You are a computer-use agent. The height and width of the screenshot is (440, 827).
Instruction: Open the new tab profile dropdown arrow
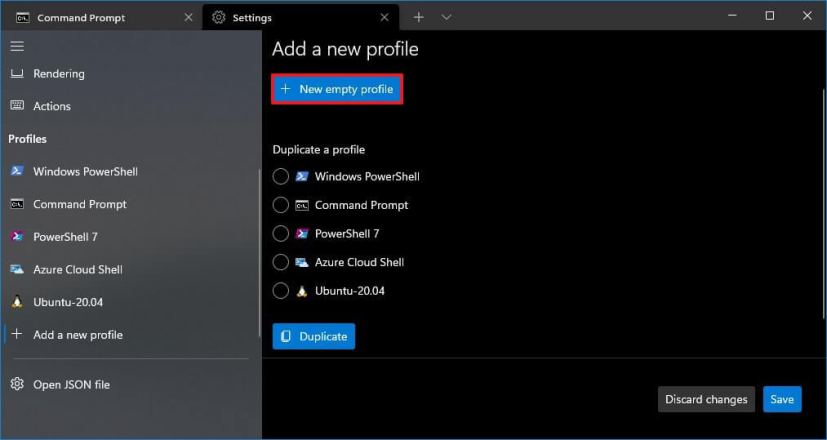click(x=446, y=17)
